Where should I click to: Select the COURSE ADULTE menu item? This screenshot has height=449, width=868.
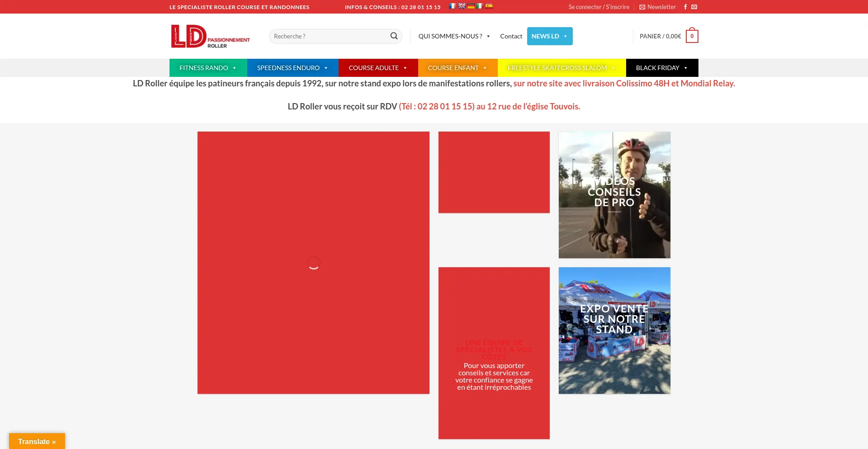378,68
